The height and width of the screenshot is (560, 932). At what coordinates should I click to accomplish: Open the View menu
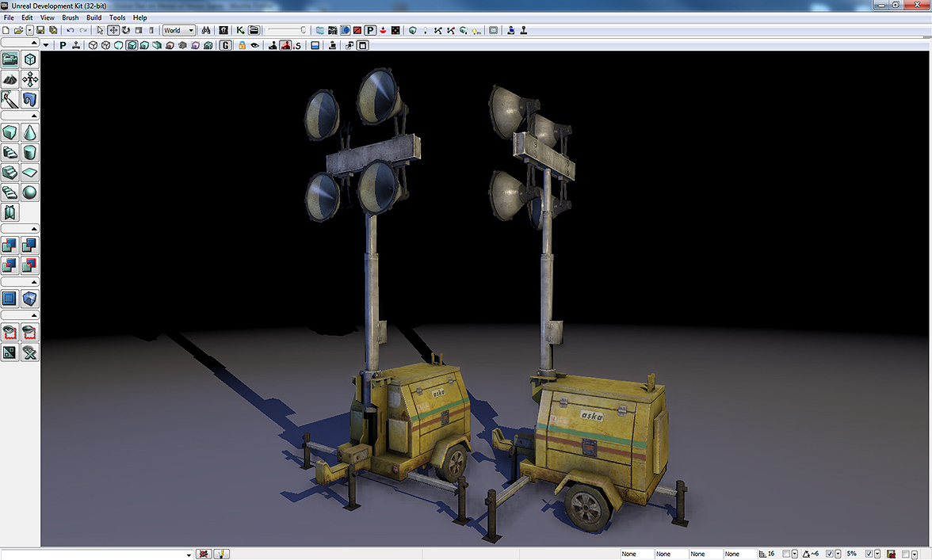48,17
